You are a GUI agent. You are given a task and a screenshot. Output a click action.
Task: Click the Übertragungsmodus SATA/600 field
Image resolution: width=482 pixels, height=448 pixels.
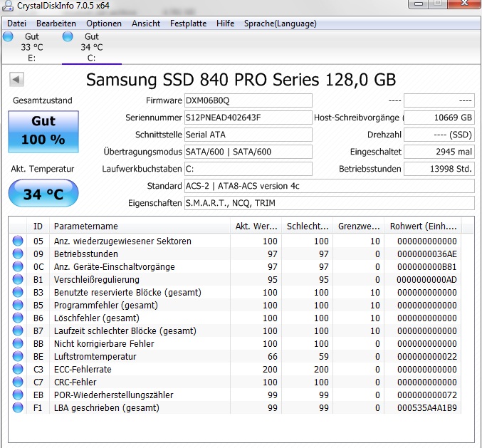(248, 152)
